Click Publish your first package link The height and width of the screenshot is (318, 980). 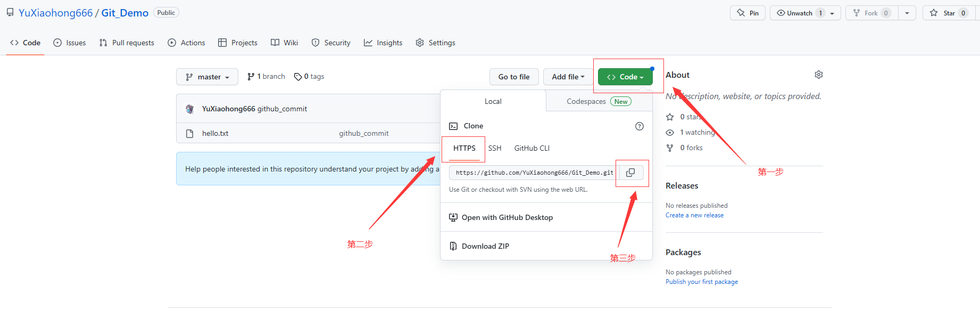(x=702, y=282)
